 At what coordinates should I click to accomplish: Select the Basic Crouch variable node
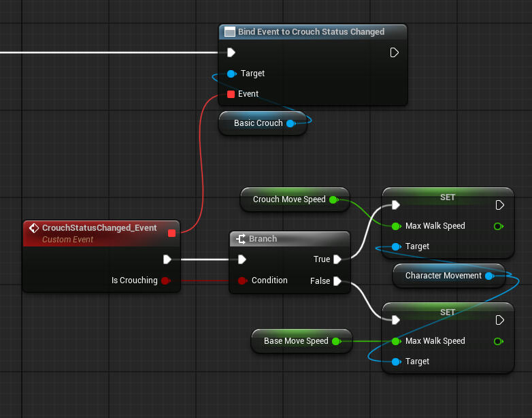pyautogui.click(x=258, y=123)
